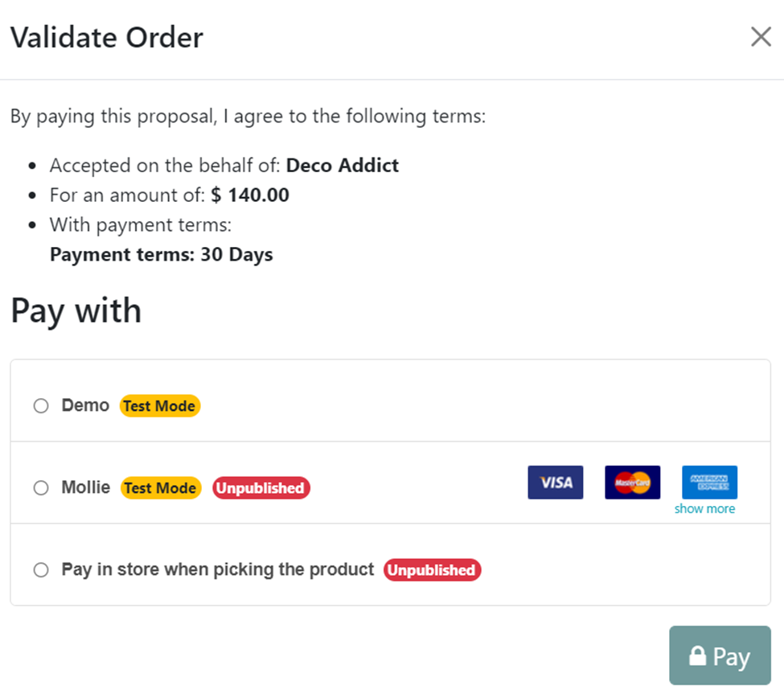The width and height of the screenshot is (784, 691).
Task: Click the 'By paying this proposal' sentence
Action: pyautogui.click(x=248, y=117)
